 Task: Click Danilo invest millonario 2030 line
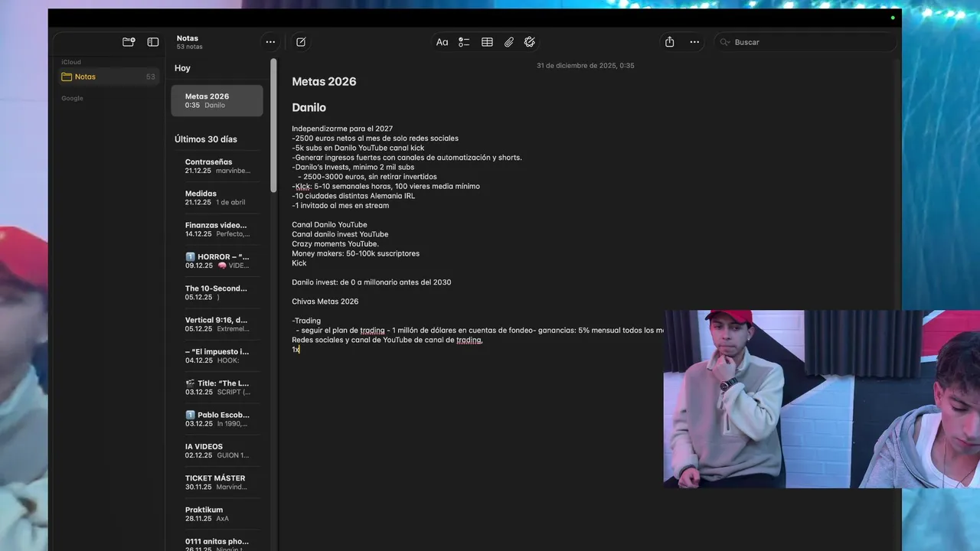click(371, 282)
